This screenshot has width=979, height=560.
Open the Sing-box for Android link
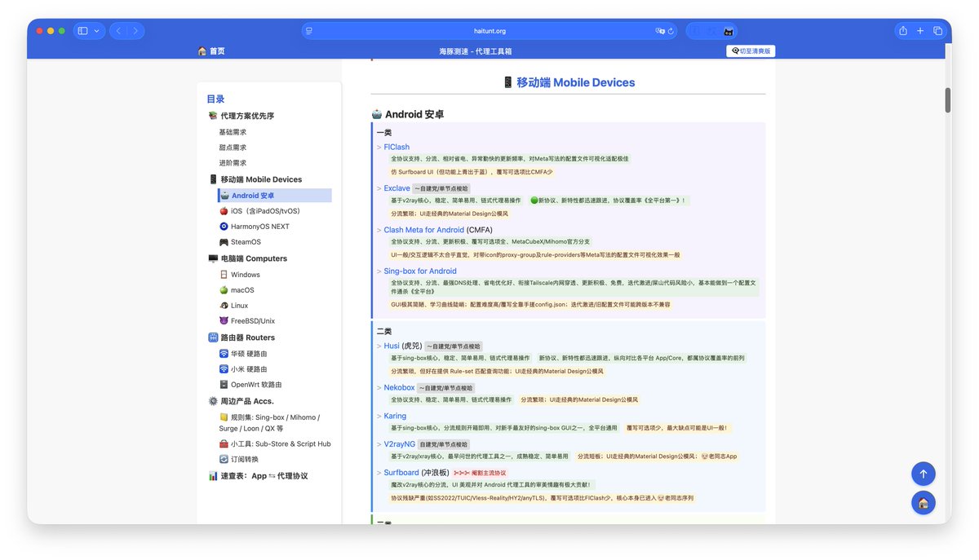420,271
